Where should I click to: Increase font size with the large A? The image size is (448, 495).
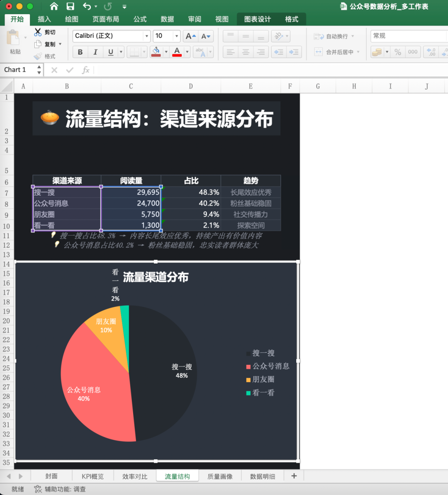[x=190, y=36]
